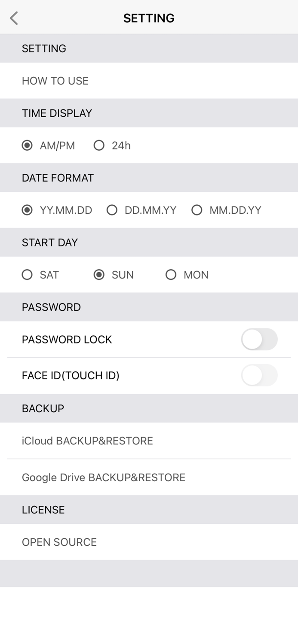Tap the 24h label text
298x644 pixels.
(x=121, y=146)
